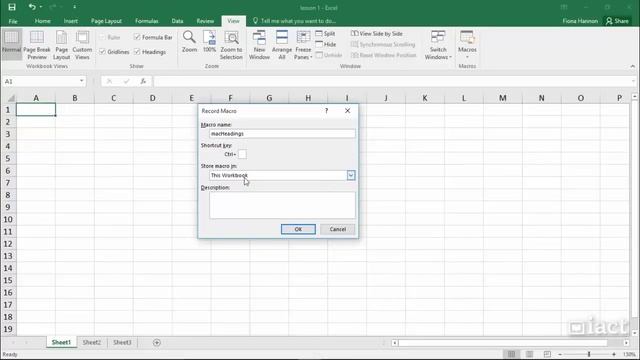Click Zoom to Selection
The width and height of the screenshot is (640, 360).
231,45
